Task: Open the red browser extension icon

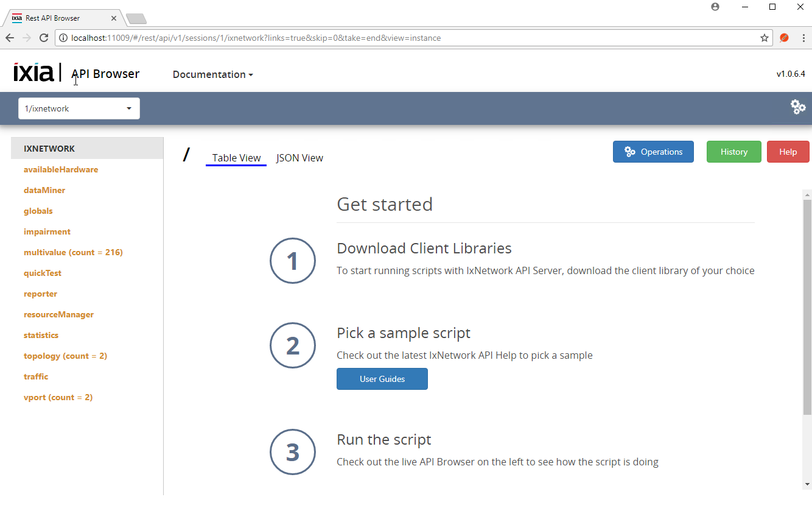Action: pos(785,38)
